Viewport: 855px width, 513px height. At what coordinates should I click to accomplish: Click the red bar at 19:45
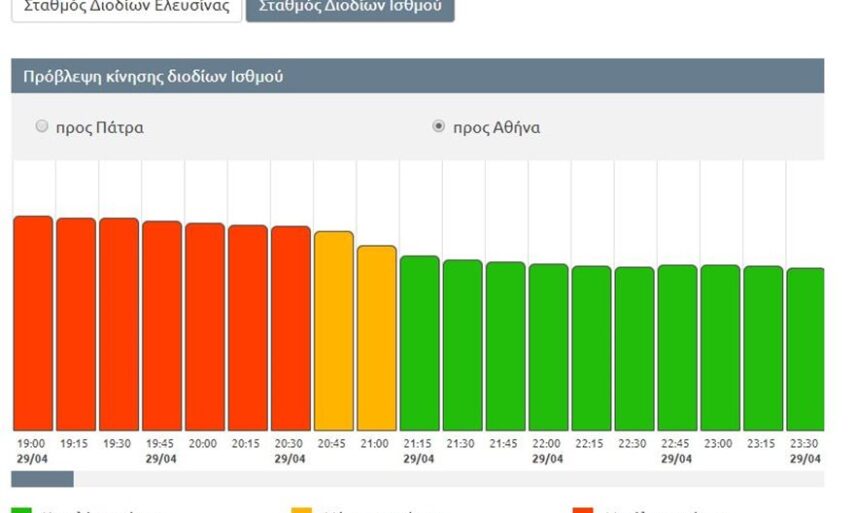pyautogui.click(x=162, y=326)
